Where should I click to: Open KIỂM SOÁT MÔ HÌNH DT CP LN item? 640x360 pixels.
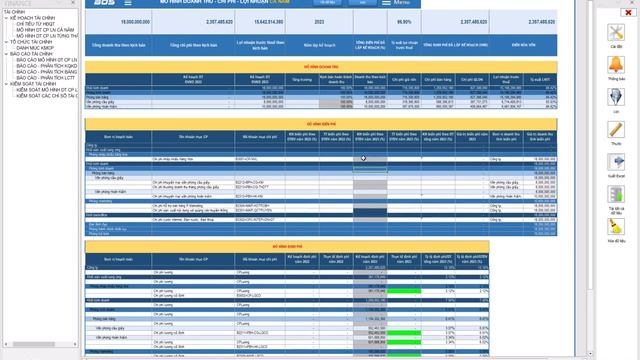coord(47,90)
